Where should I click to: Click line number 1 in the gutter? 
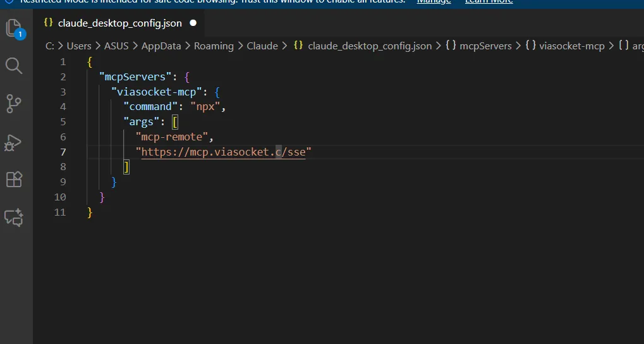tap(63, 62)
